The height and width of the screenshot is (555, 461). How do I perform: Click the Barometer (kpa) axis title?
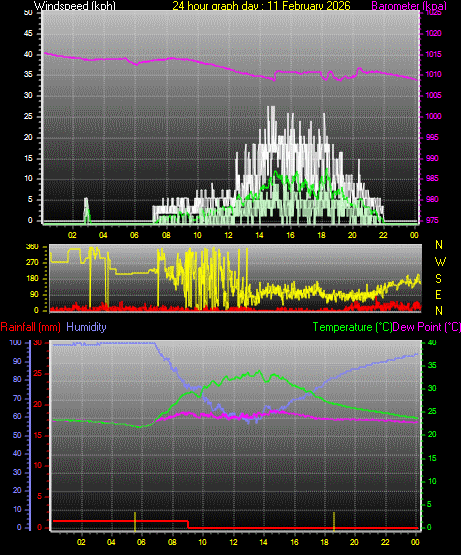(x=409, y=6)
